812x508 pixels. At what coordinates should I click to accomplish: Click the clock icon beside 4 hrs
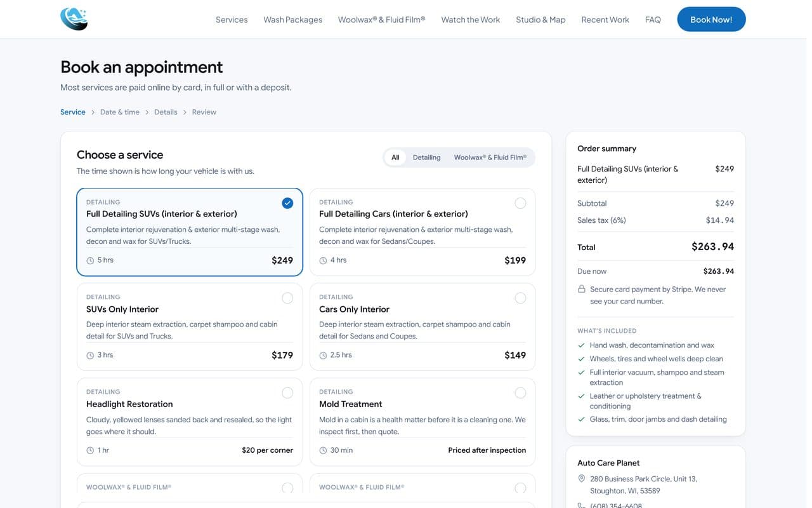pyautogui.click(x=323, y=260)
